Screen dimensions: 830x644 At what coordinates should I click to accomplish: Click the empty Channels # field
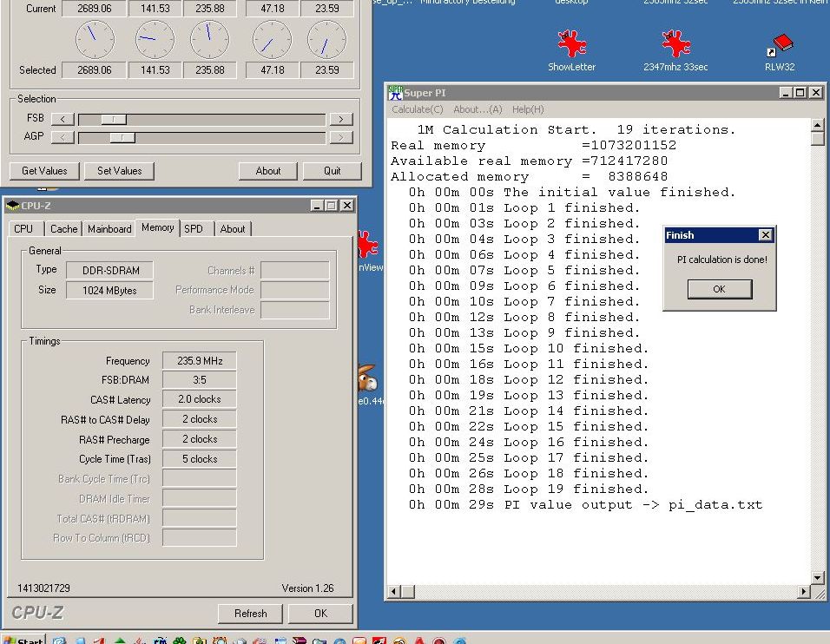coord(295,271)
